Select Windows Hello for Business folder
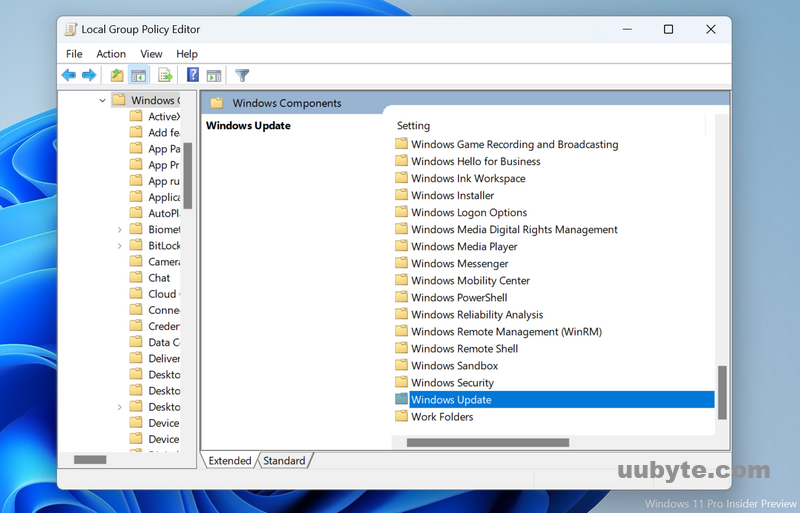Image resolution: width=800 pixels, height=513 pixels. point(476,161)
